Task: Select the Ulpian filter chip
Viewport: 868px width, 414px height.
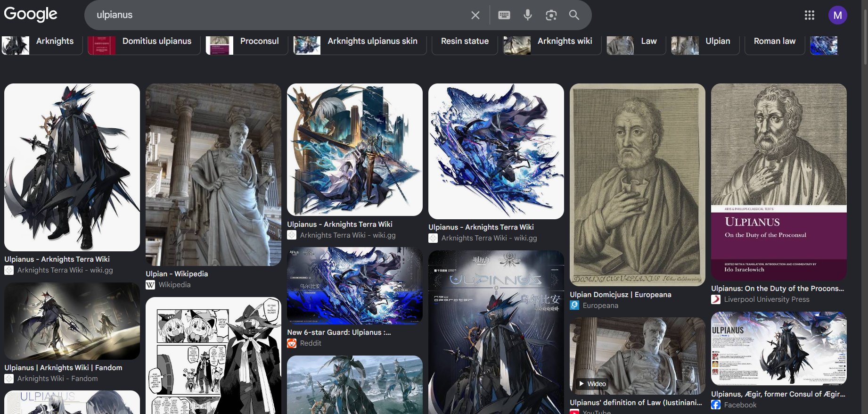Action: (705, 45)
